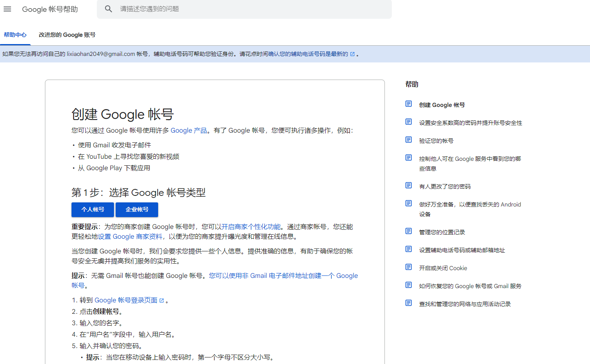
Task: Open the Google 产品 link
Action: (x=189, y=131)
